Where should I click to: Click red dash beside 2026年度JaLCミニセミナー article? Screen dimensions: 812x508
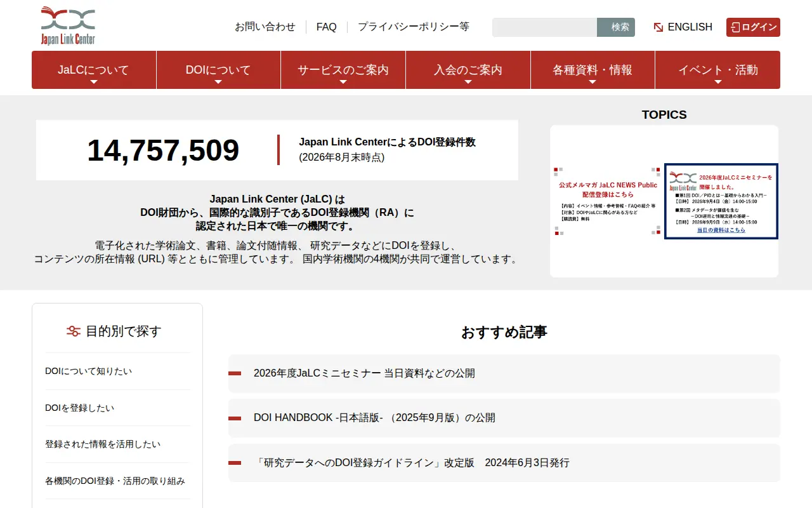(235, 373)
